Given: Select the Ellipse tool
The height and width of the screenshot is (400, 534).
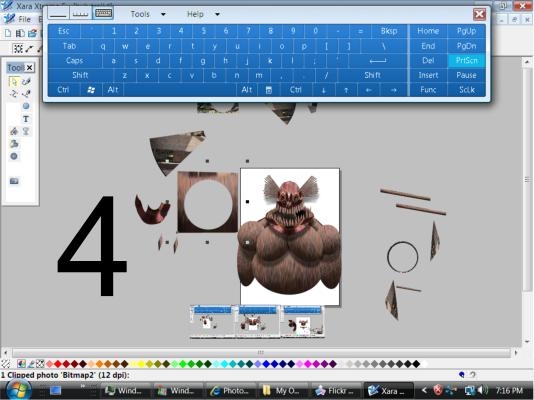Looking at the screenshot, I should click(26, 106).
